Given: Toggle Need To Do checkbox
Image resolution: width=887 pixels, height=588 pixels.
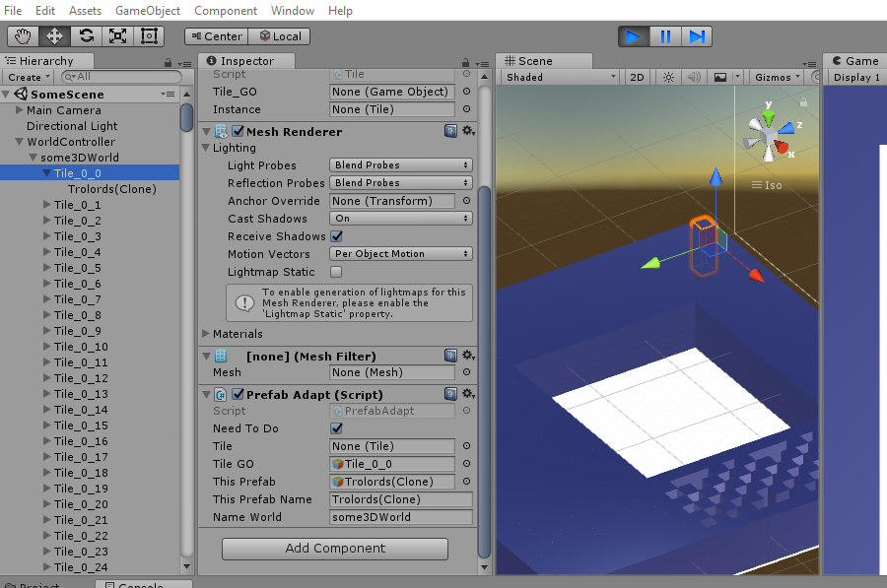Looking at the screenshot, I should pos(337,428).
